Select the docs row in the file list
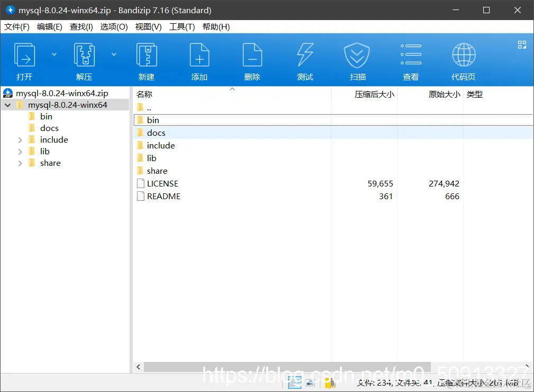The height and width of the screenshot is (392, 534). tap(333, 133)
